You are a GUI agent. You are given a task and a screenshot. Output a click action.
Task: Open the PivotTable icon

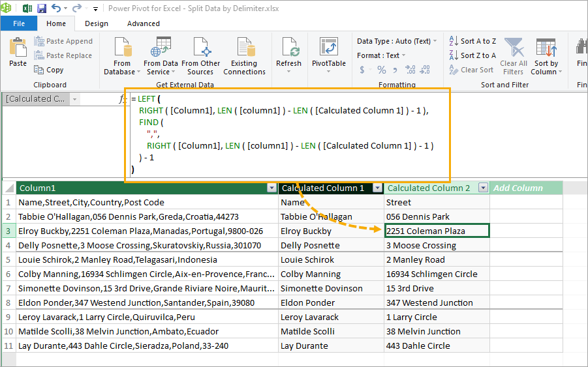[x=329, y=47]
